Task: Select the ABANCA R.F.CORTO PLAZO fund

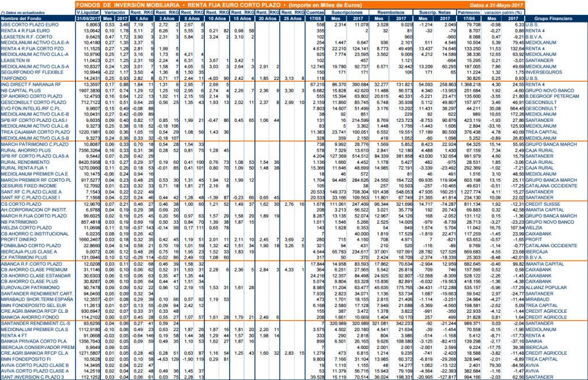Action: 32,264
